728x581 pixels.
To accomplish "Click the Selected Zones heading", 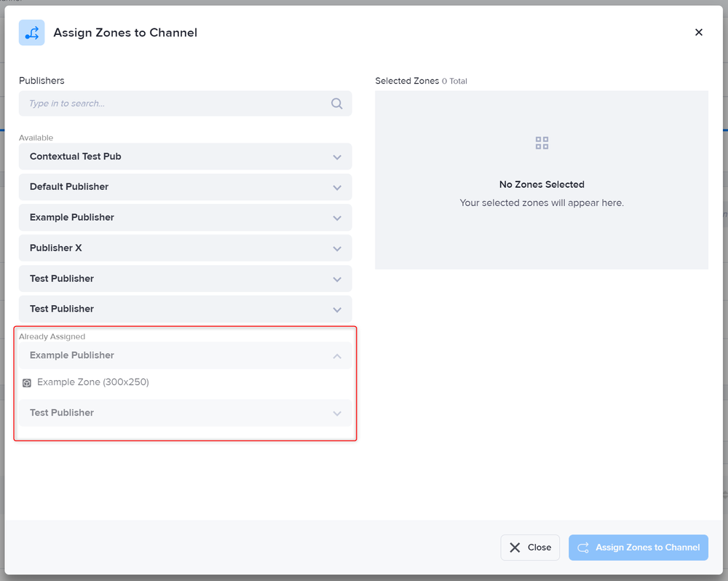I will [407, 81].
